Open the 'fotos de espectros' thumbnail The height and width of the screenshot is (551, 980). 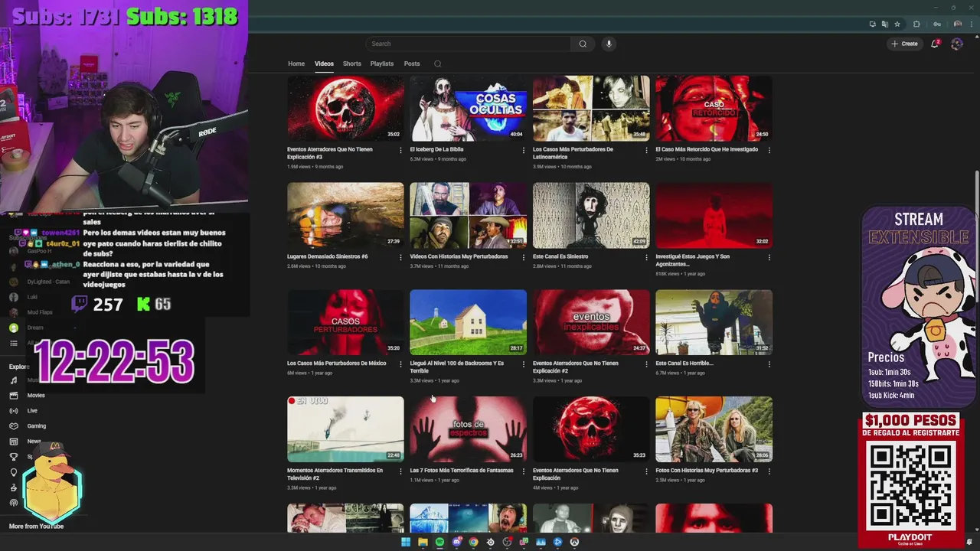[468, 429]
